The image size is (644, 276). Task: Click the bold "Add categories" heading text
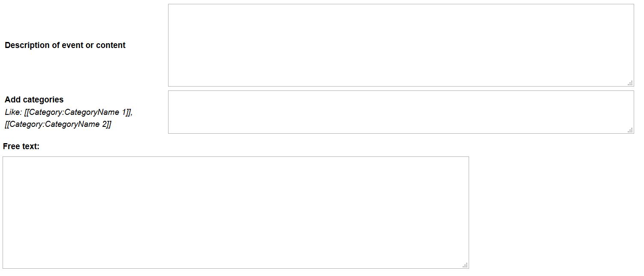[x=34, y=100]
